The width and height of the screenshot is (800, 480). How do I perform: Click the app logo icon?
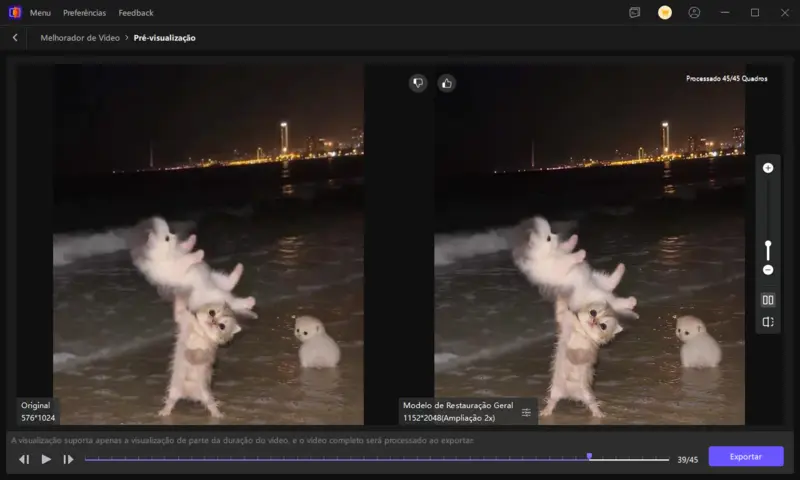(x=15, y=12)
